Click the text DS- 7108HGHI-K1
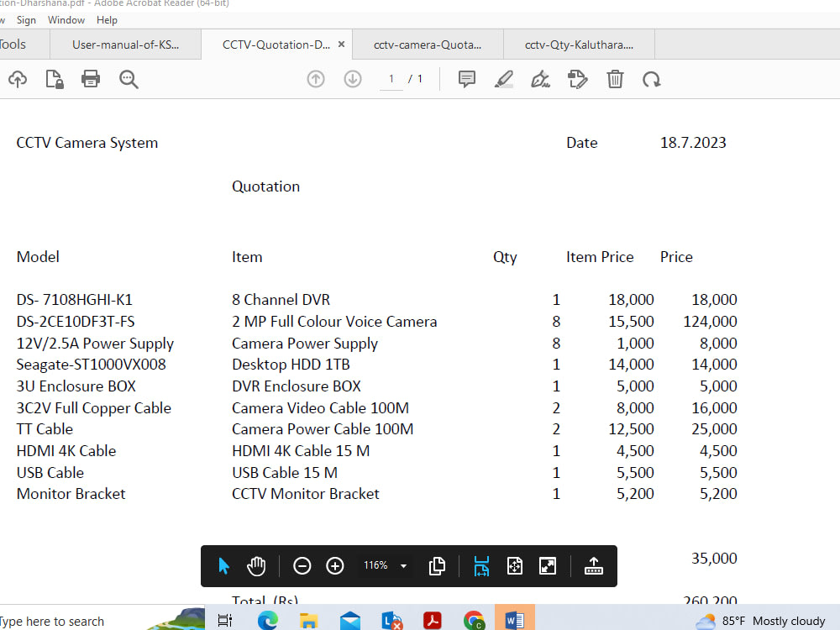840x630 pixels. pyautogui.click(x=75, y=300)
